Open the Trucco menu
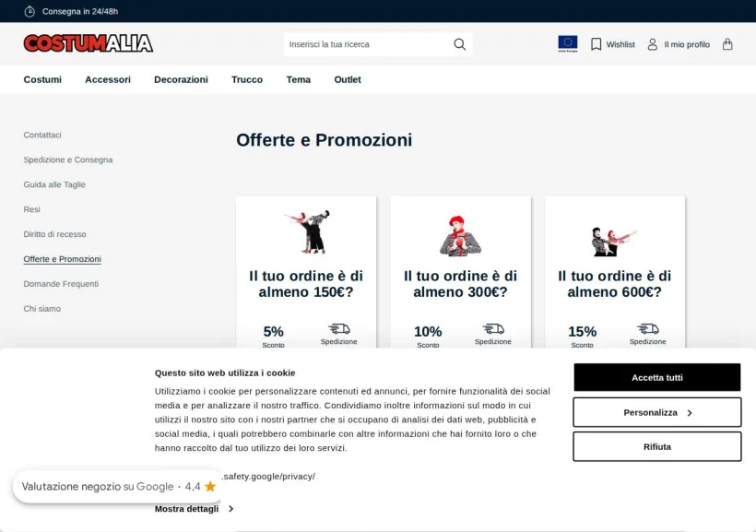 tap(247, 79)
